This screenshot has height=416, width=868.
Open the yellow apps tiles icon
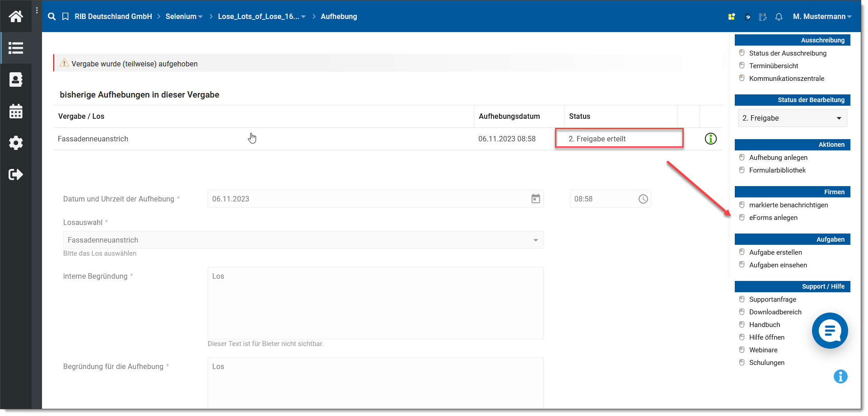point(732,17)
